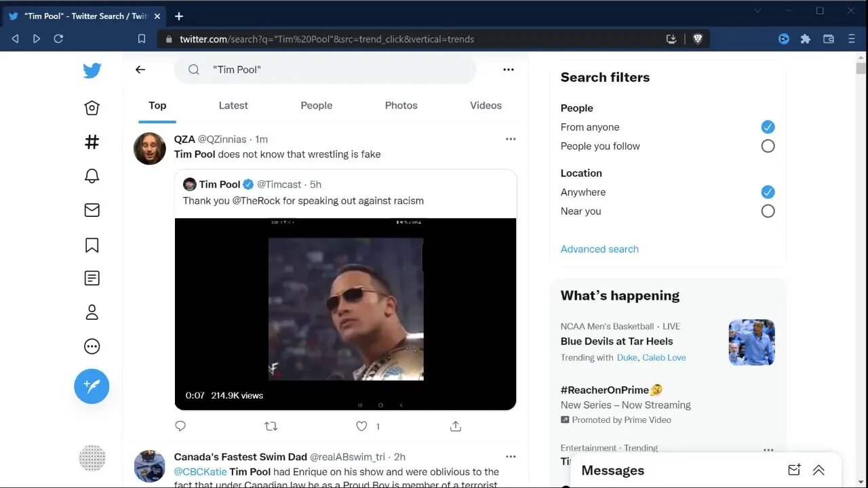
Task: Open the @Timcast handle in the quoted tweet
Action: pos(279,184)
